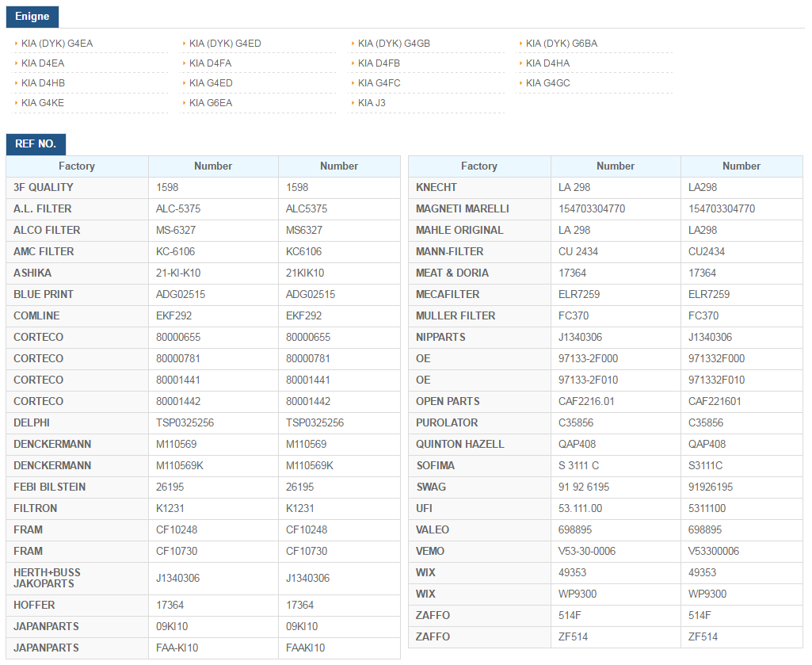Select the 97133-2F000 OE number
The height and width of the screenshot is (665, 812).
coord(589,359)
